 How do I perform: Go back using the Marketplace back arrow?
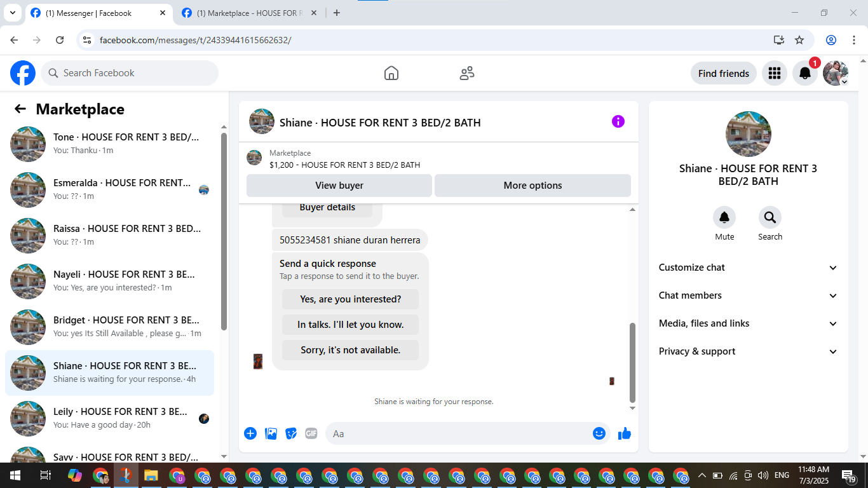(x=20, y=109)
